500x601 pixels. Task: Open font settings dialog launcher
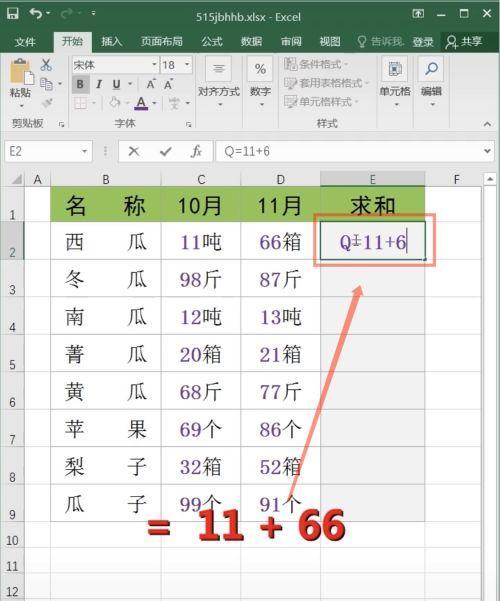(188, 124)
